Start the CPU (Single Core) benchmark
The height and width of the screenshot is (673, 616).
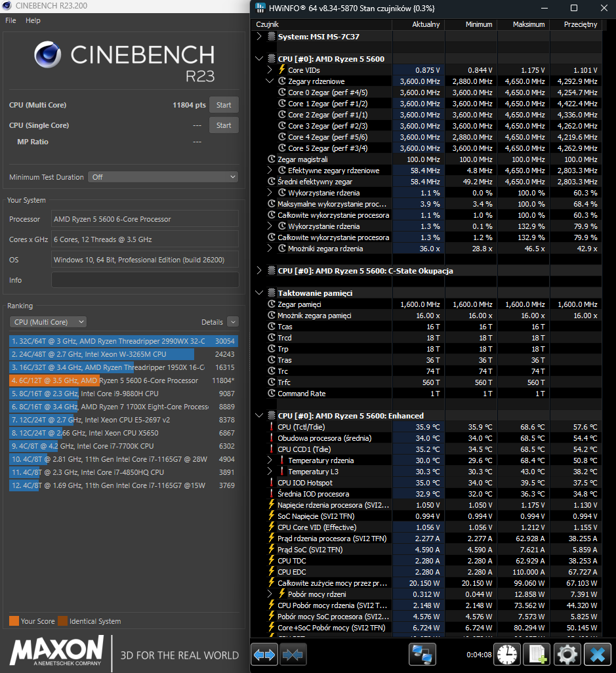(x=224, y=125)
